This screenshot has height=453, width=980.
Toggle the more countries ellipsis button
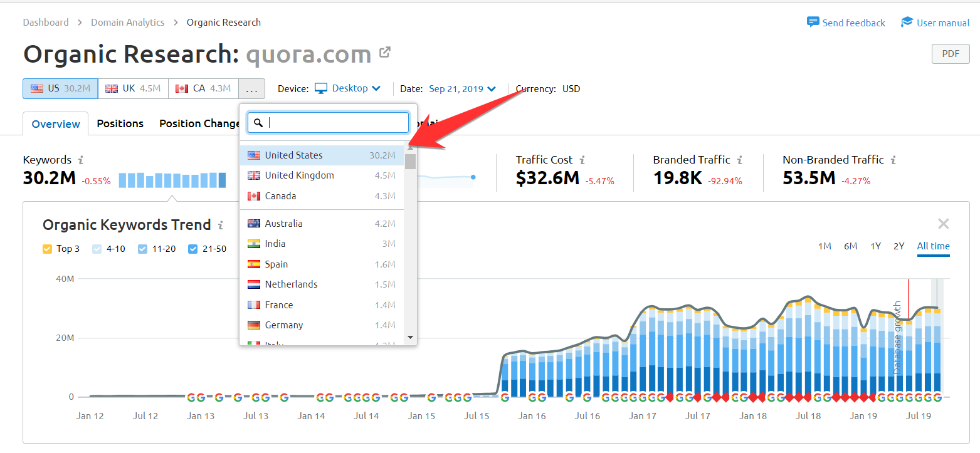coord(251,89)
